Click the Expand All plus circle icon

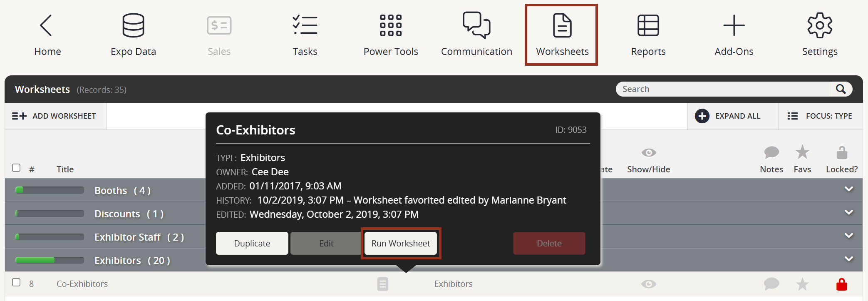tap(702, 116)
